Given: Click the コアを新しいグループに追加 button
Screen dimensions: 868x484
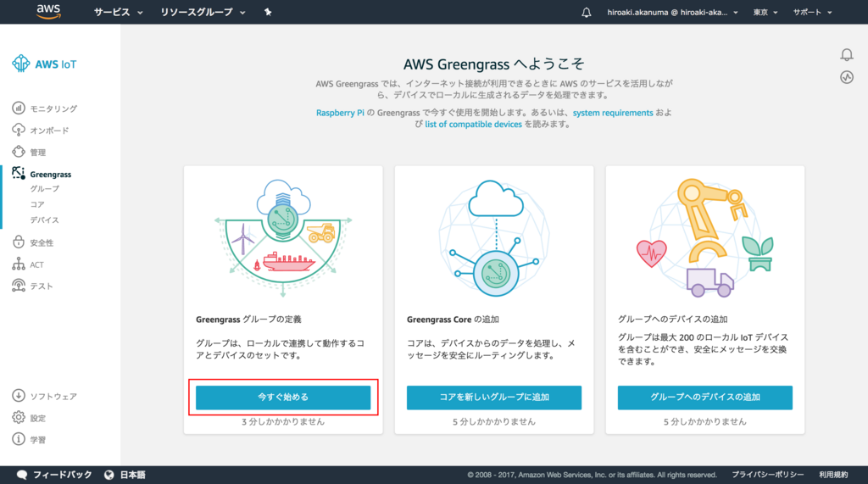Looking at the screenshot, I should [x=494, y=397].
